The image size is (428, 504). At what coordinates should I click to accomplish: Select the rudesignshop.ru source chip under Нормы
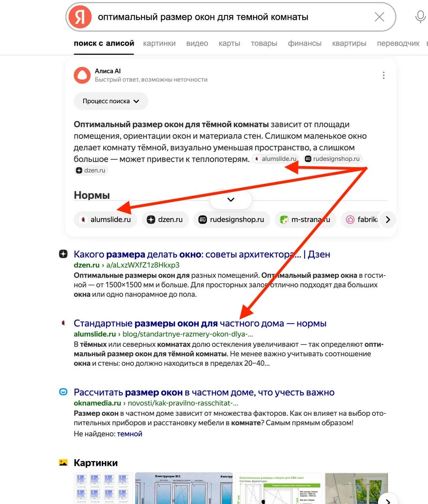[x=231, y=220]
